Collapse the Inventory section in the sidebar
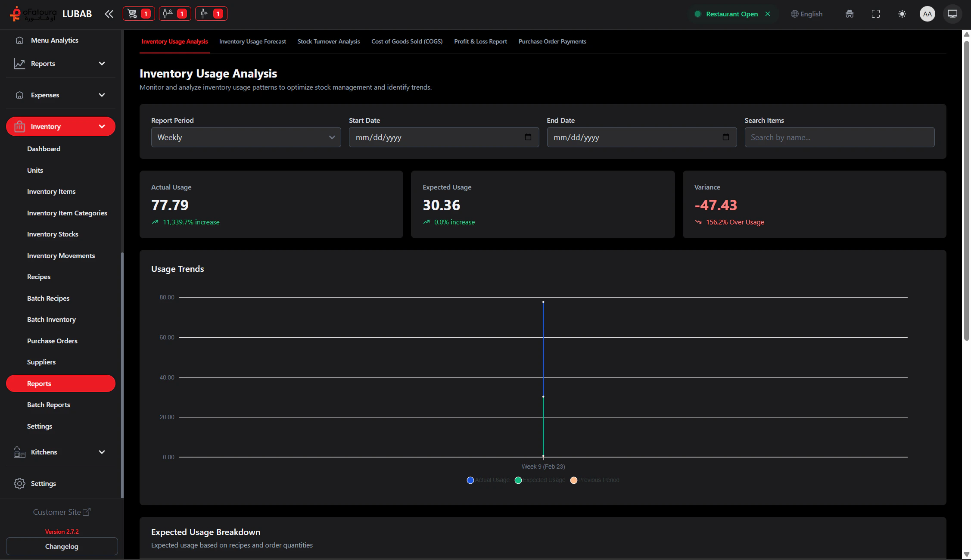971x560 pixels. click(x=60, y=126)
